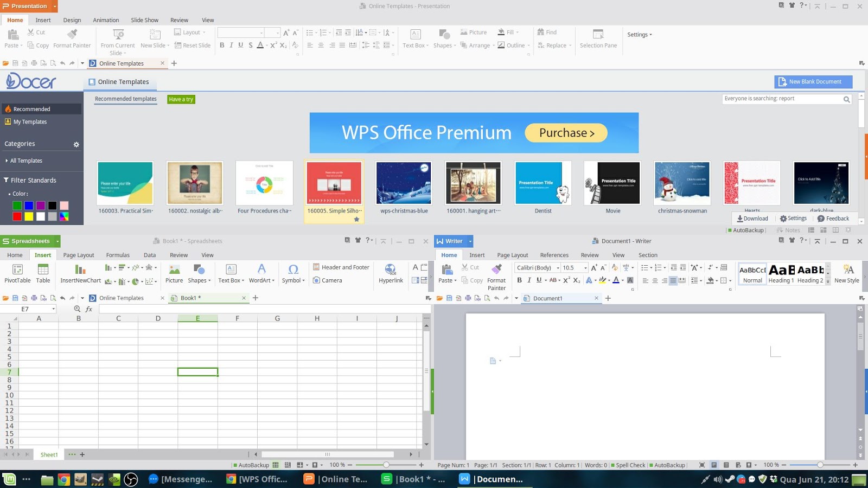
Task: Open Header and Footer in Spreadsheets
Action: pos(341,267)
